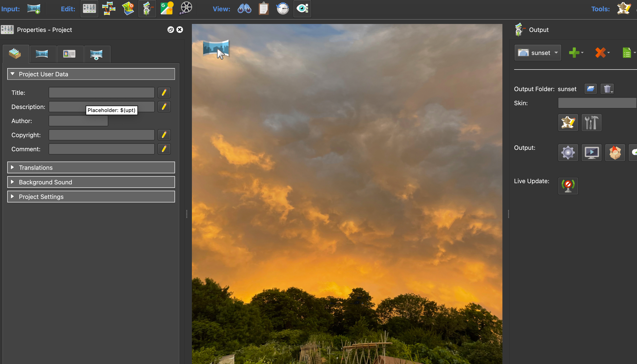Switch to the Panorama properties tab
The width and height of the screenshot is (637, 364).
(42, 54)
